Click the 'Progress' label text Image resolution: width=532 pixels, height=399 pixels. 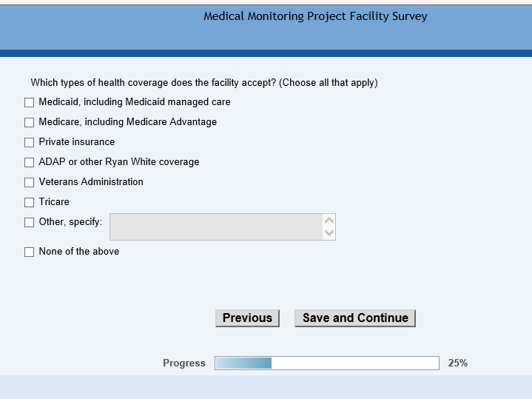[184, 363]
